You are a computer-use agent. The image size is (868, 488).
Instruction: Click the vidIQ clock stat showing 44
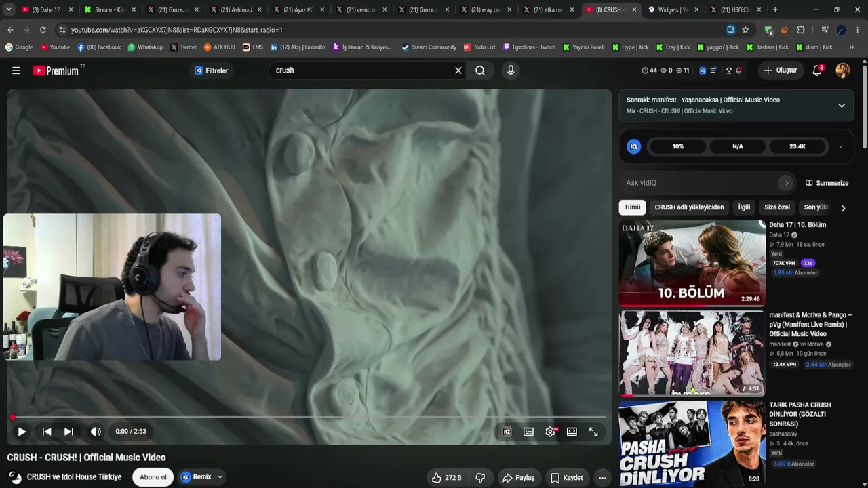(x=650, y=70)
